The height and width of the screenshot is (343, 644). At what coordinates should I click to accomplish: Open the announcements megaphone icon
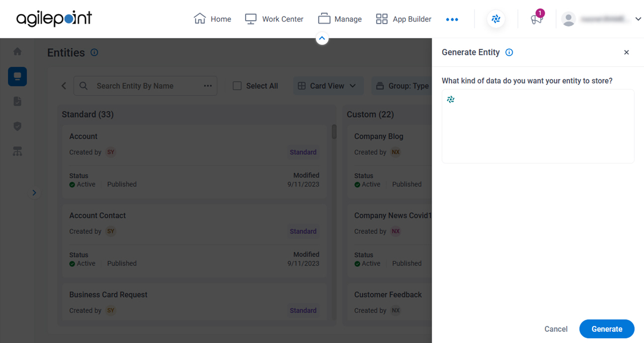[537, 19]
